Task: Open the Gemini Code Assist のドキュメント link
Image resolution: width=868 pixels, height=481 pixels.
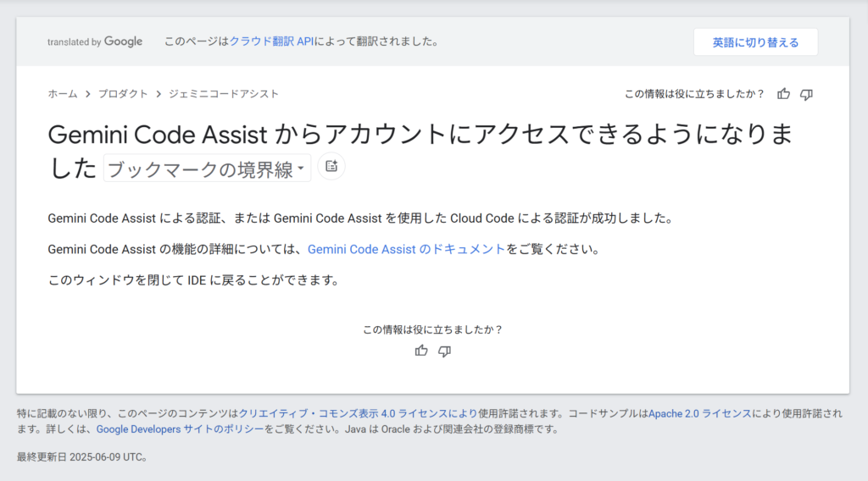Action: click(x=406, y=249)
